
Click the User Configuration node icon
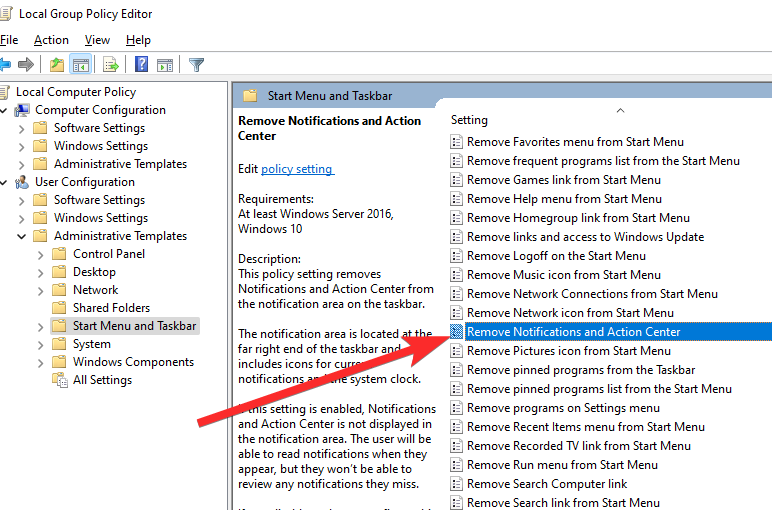click(22, 182)
